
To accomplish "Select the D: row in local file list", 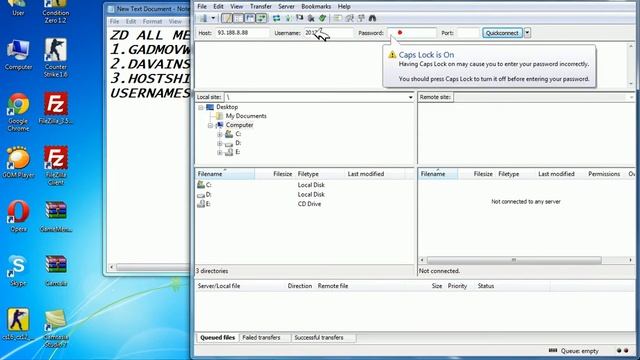I will coord(305,195).
